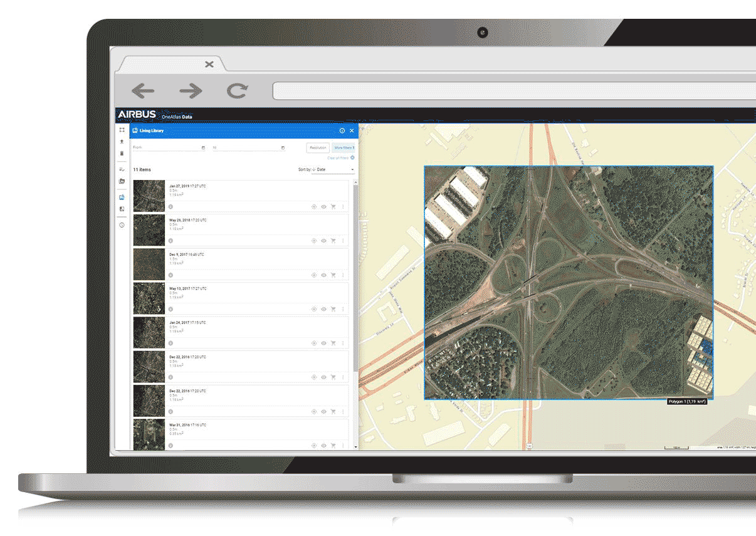Add Jan 27, 2019 image to cart
The image size is (756, 536).
333,206
